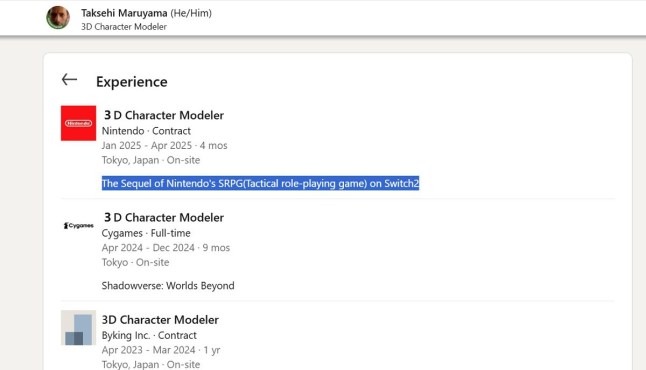Select Cygames 3 D Character Modeler title
This screenshot has width=646, height=370.
(164, 218)
